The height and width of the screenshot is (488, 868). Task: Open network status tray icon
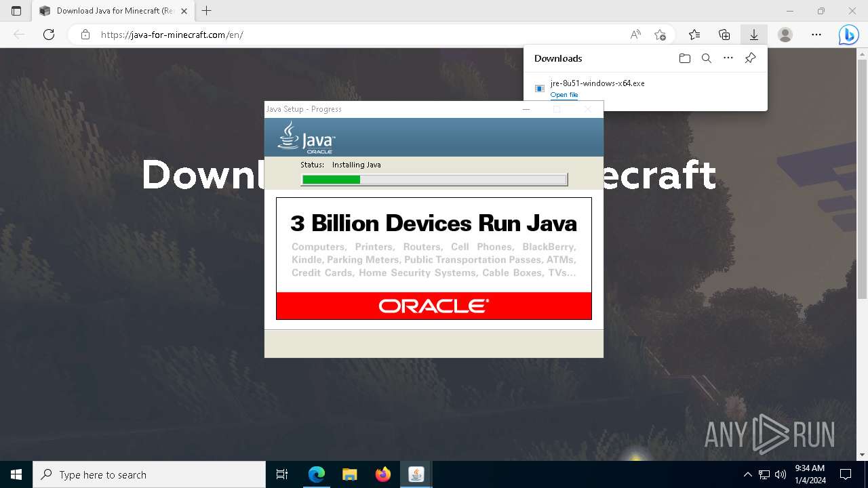764,474
